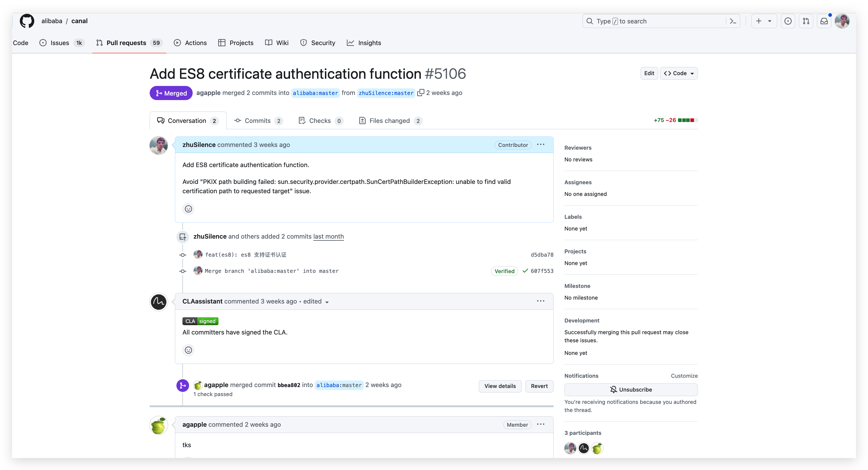
Task: Open pull requests icon in header
Action: click(806, 21)
